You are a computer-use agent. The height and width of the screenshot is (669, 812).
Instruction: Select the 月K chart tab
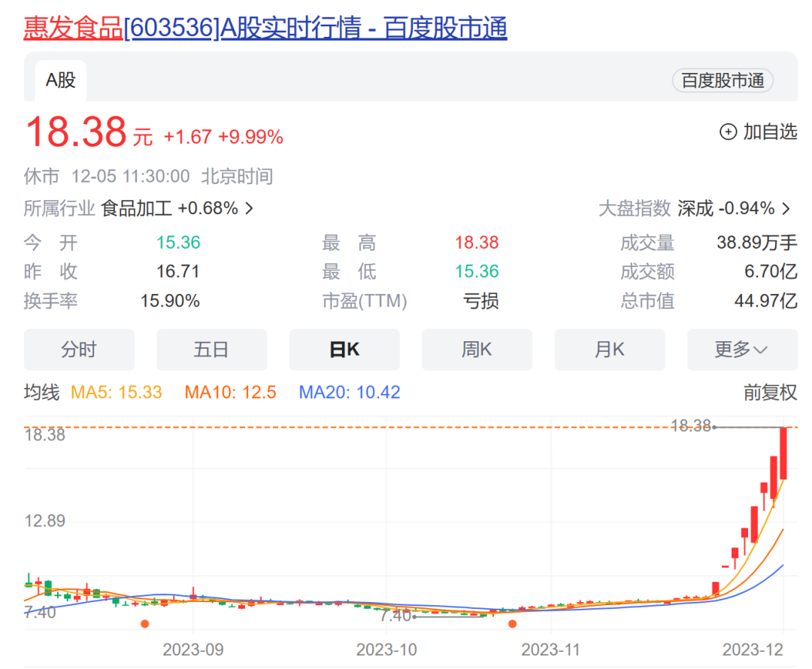610,350
